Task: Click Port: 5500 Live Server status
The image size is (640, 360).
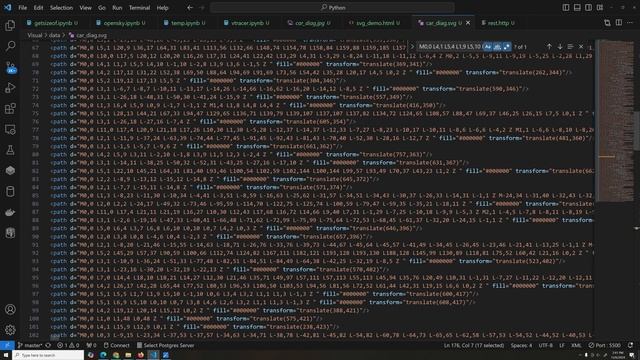Action: click(605, 345)
